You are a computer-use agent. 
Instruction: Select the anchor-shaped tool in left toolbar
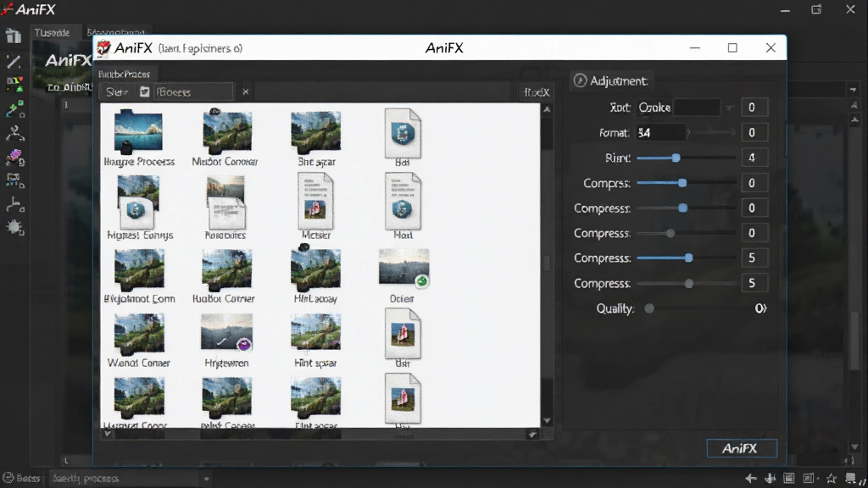pos(14,133)
